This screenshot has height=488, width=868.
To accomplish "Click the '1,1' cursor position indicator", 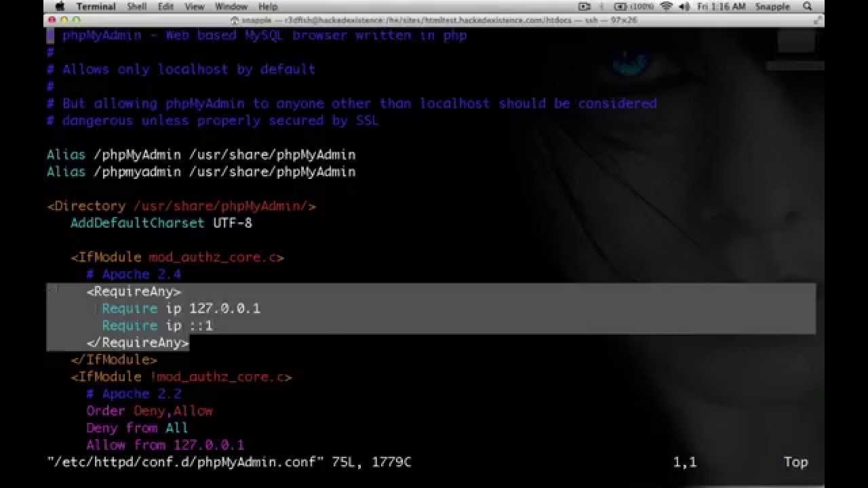I will click(685, 462).
